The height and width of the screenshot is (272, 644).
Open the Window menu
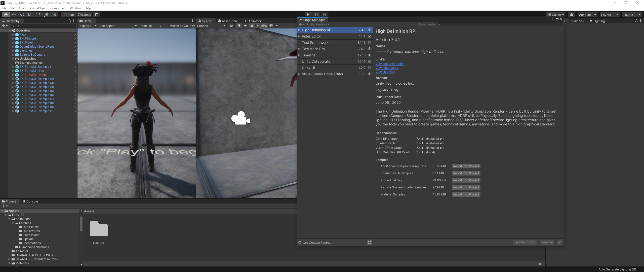(x=75, y=8)
